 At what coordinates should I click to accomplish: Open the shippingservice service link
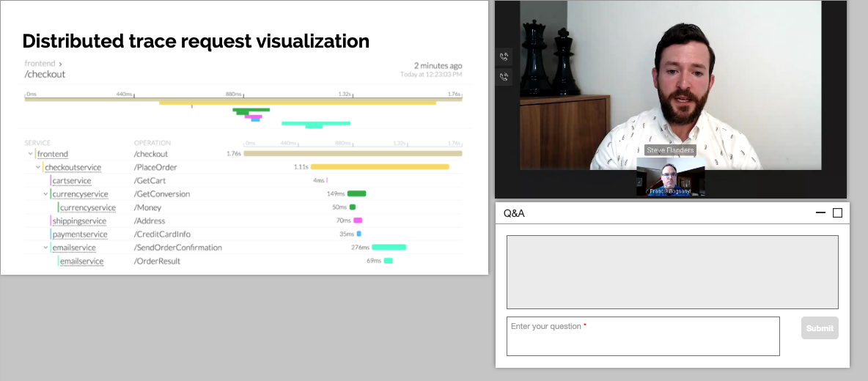click(79, 221)
